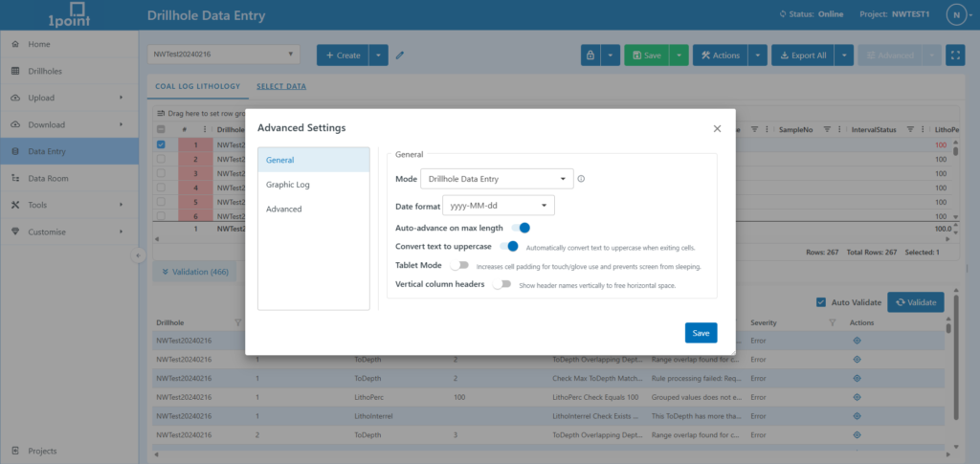Select Graphic Log settings section
This screenshot has width=980, height=464.
(x=288, y=185)
